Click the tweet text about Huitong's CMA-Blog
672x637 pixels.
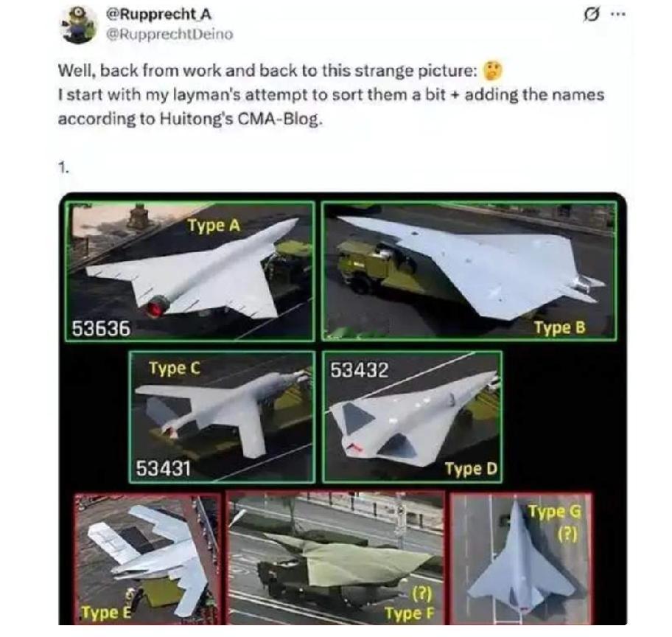[331, 95]
